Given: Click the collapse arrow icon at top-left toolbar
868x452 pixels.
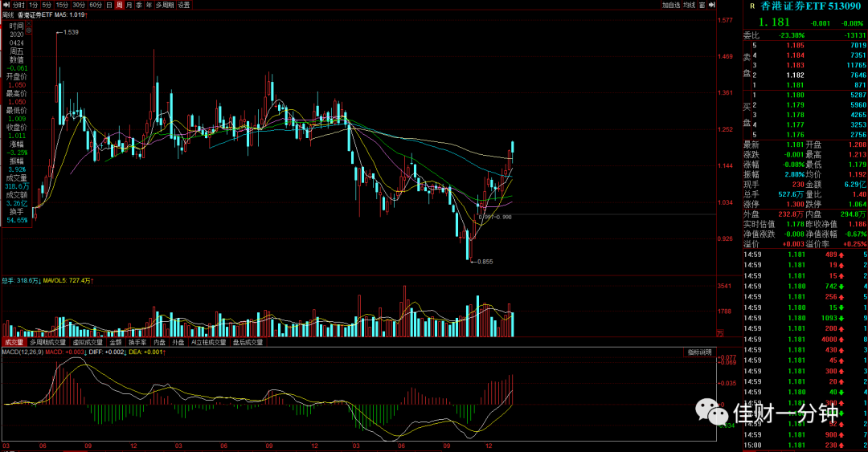Looking at the screenshot, I should pos(6,5).
